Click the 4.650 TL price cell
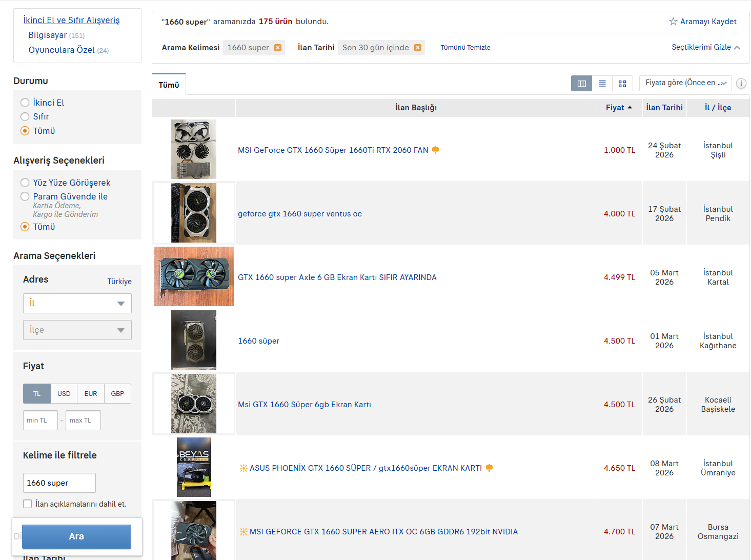751x560 pixels. click(x=619, y=468)
